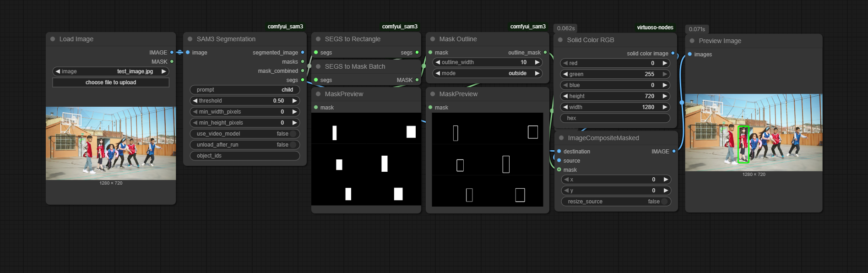Screen dimensions: 868x273
Task: Click the ImageCompositeMasked node title
Action: pyautogui.click(x=603, y=138)
